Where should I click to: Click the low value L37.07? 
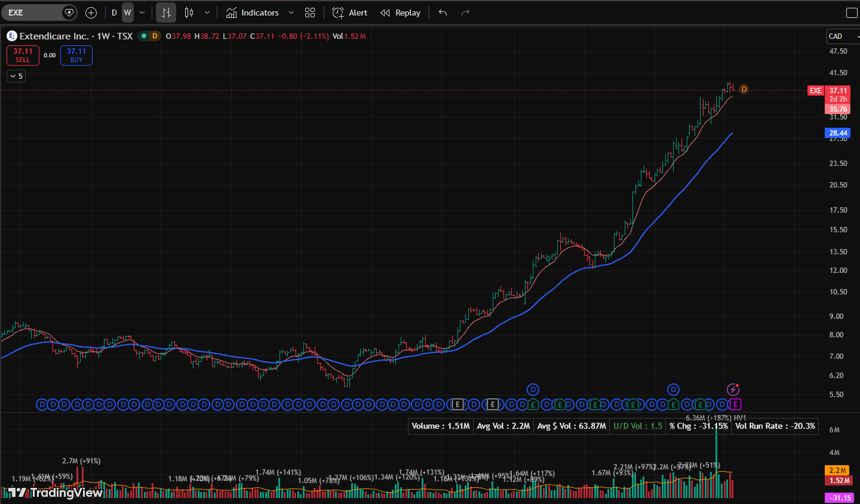point(235,36)
